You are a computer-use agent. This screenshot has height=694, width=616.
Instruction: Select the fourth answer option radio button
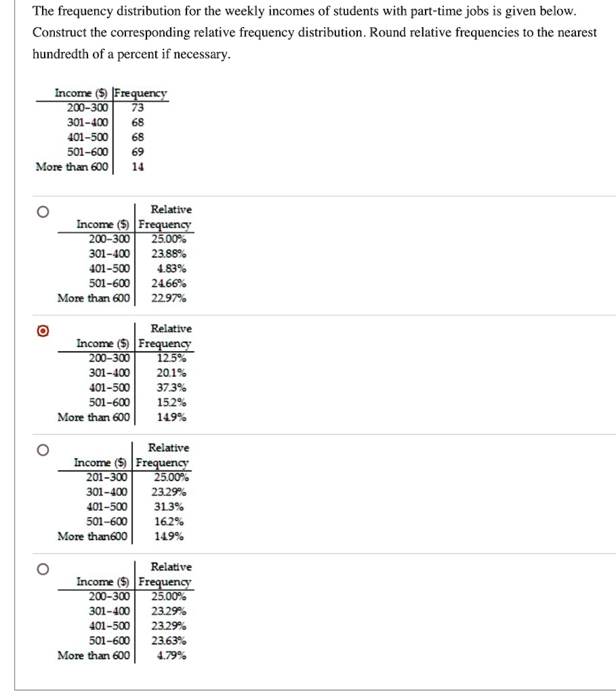pyautogui.click(x=42, y=569)
